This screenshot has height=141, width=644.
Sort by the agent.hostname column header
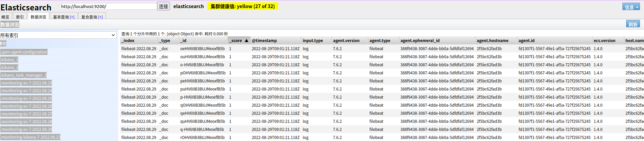(x=496, y=40)
